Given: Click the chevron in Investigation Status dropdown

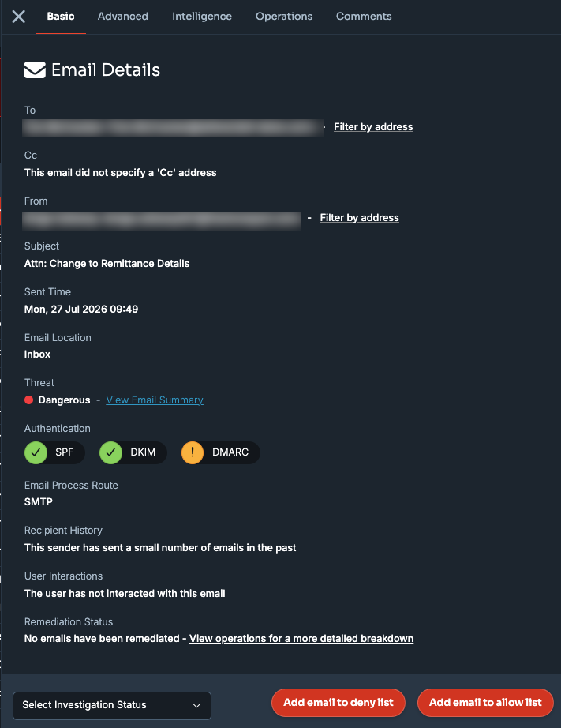Looking at the screenshot, I should tap(196, 705).
